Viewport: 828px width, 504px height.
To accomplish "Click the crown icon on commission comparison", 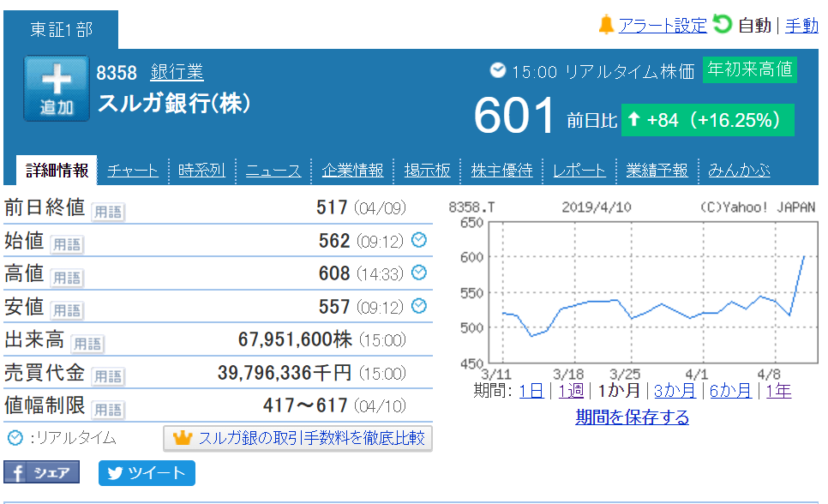I will 183,437.
